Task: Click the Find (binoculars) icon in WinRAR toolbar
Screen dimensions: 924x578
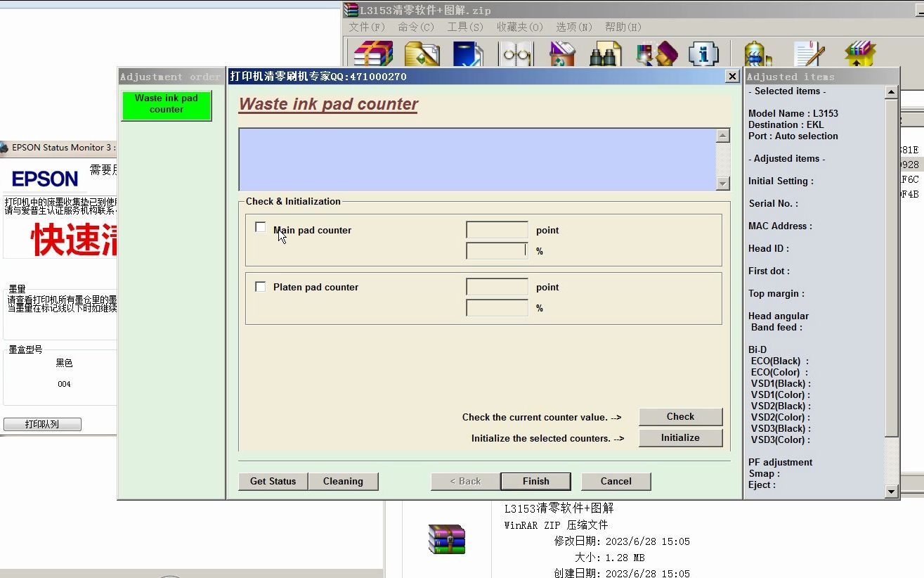Action: tap(605, 54)
